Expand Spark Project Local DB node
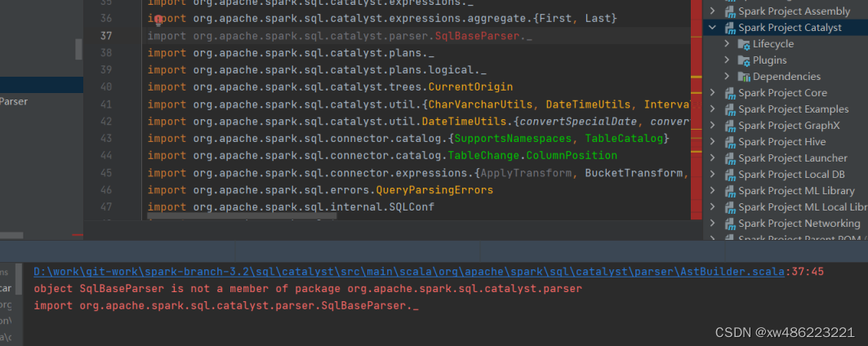Screen dimensions: 868x346 [x=713, y=175]
